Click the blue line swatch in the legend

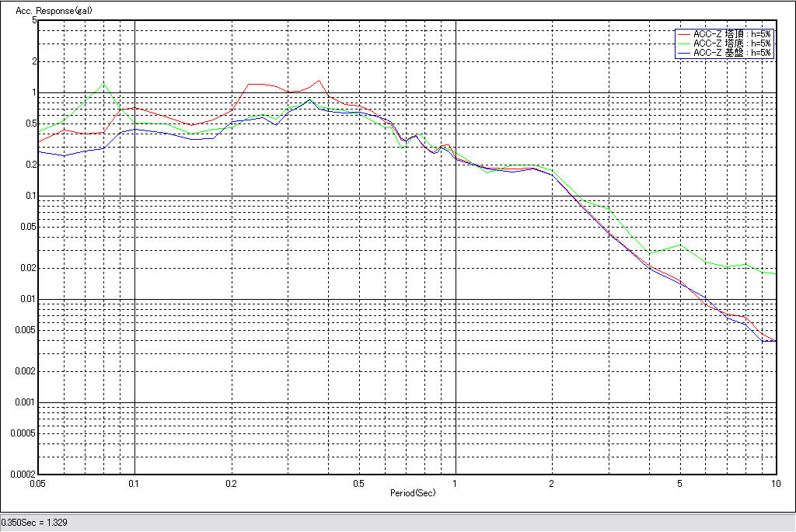[684, 53]
